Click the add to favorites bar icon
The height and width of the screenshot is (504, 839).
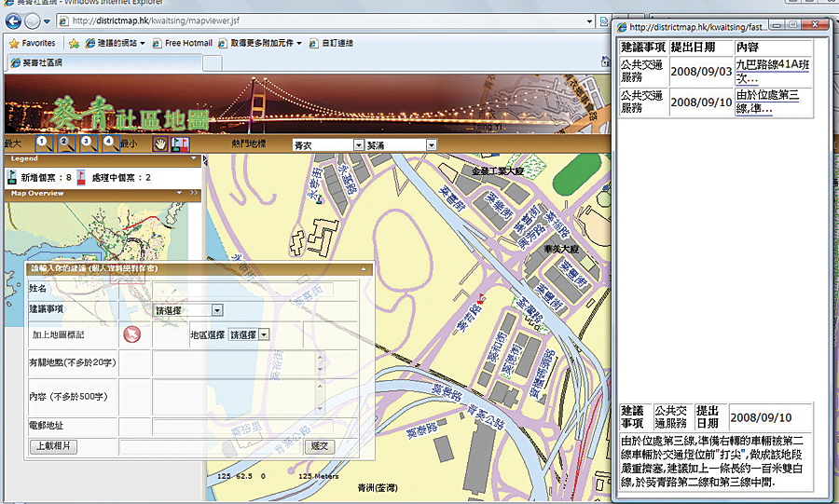[74, 43]
